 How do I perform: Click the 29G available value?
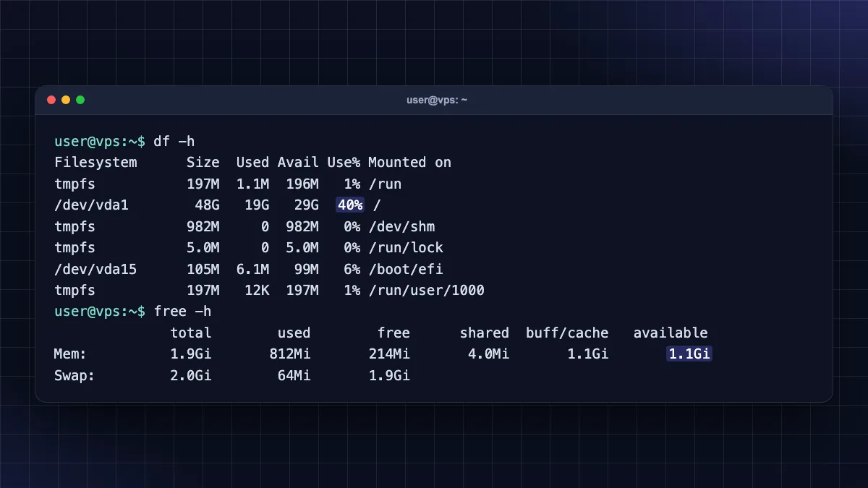pyautogui.click(x=307, y=205)
